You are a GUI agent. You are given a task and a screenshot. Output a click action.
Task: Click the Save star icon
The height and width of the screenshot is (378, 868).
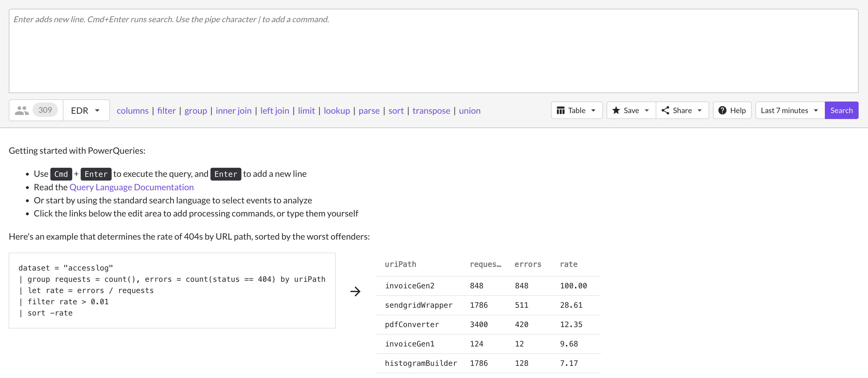(616, 110)
